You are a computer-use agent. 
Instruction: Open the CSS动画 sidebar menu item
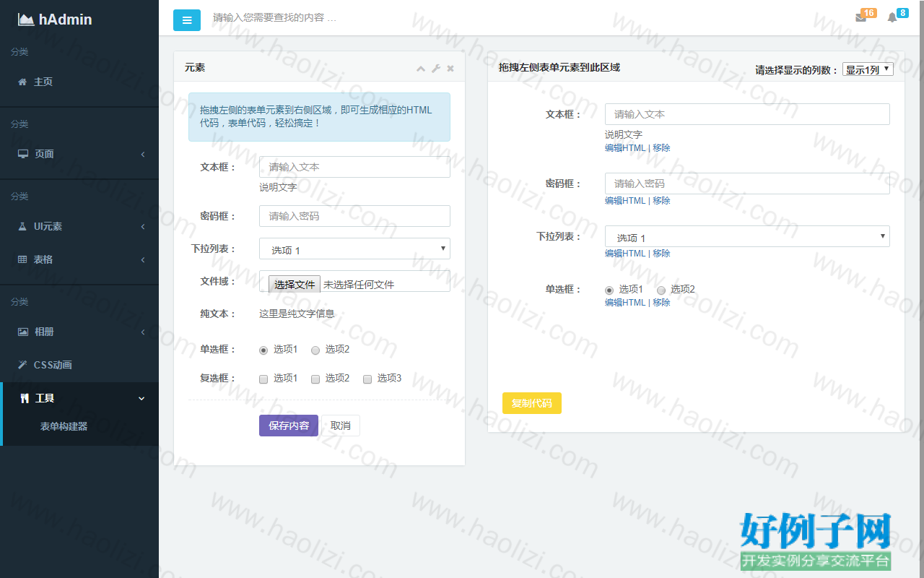coord(79,365)
